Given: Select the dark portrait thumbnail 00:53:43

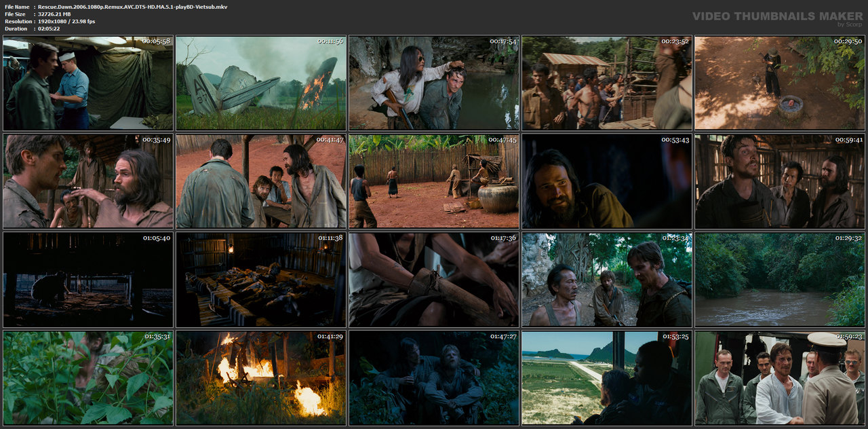Looking at the screenshot, I should [x=607, y=181].
